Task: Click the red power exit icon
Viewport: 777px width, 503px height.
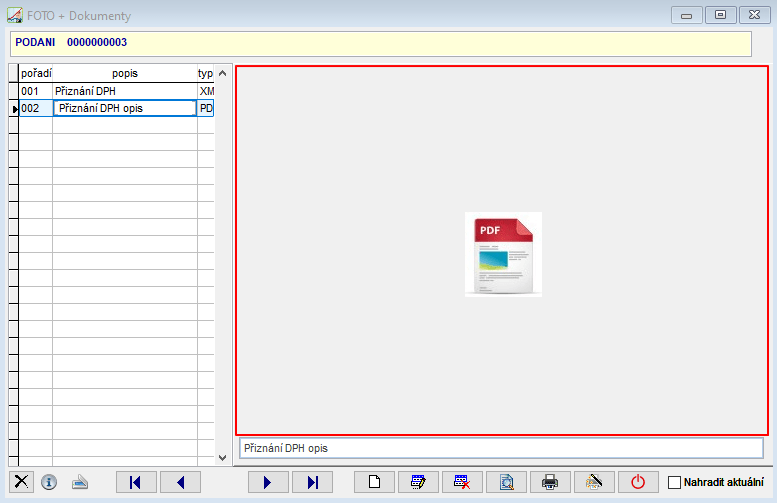Action: click(638, 482)
